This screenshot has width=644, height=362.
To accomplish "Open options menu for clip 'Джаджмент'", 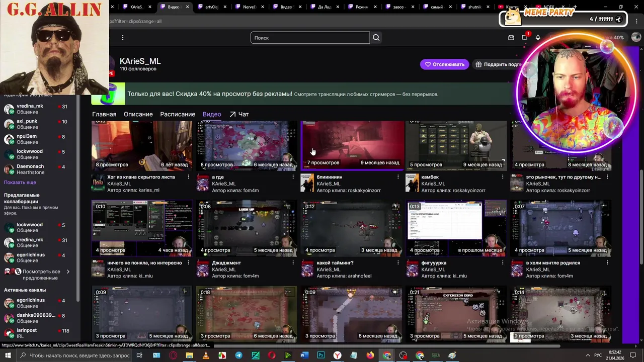I will click(293, 262).
